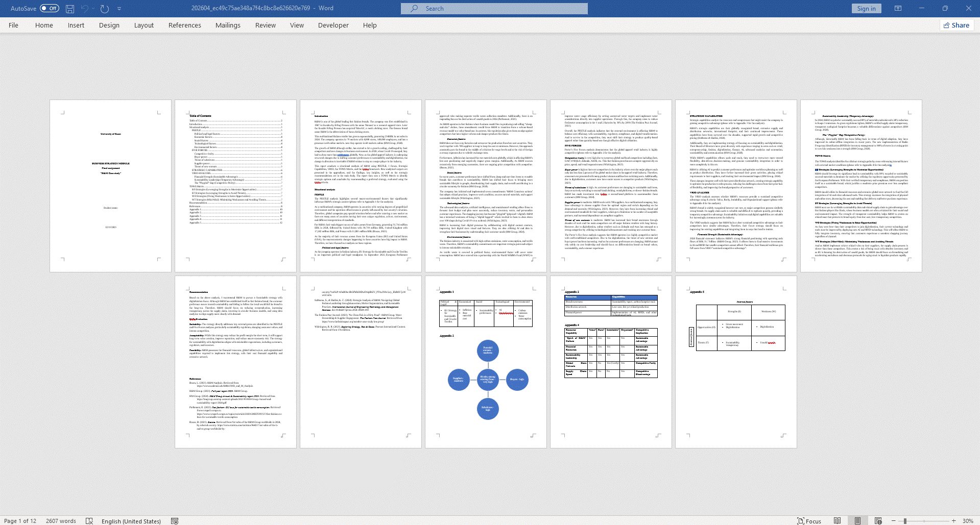
Task: Click the Appendix 2 diagram page thumbnail
Action: click(486, 362)
